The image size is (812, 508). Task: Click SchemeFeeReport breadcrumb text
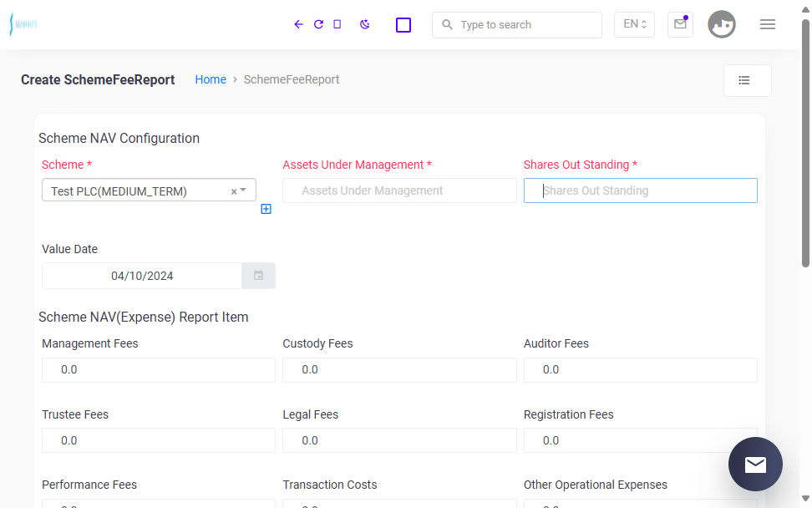click(292, 79)
